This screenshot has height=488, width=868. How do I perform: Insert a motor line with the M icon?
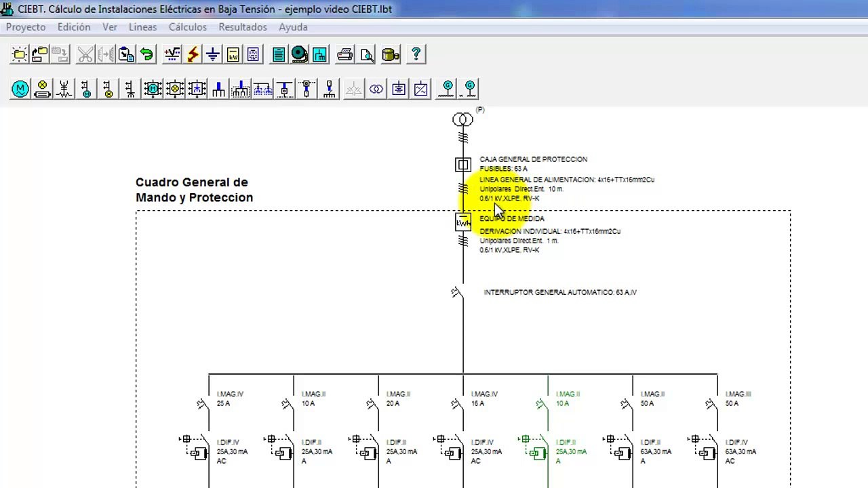coord(20,89)
